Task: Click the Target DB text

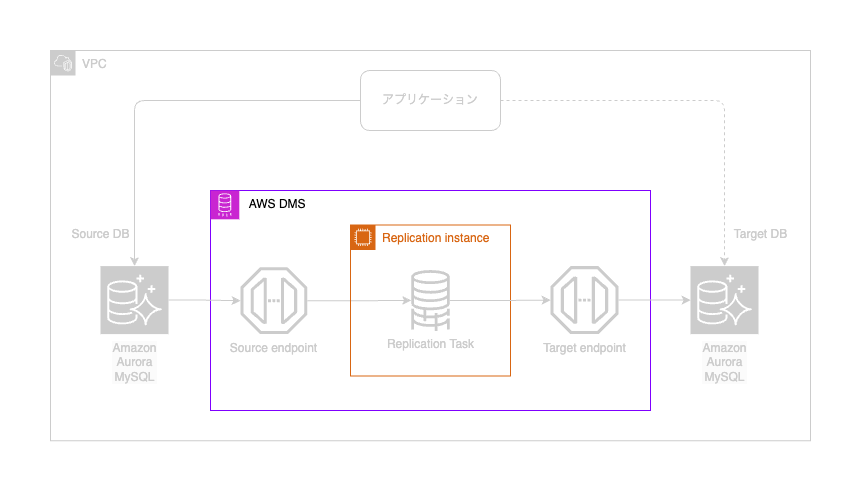Action: click(x=761, y=234)
